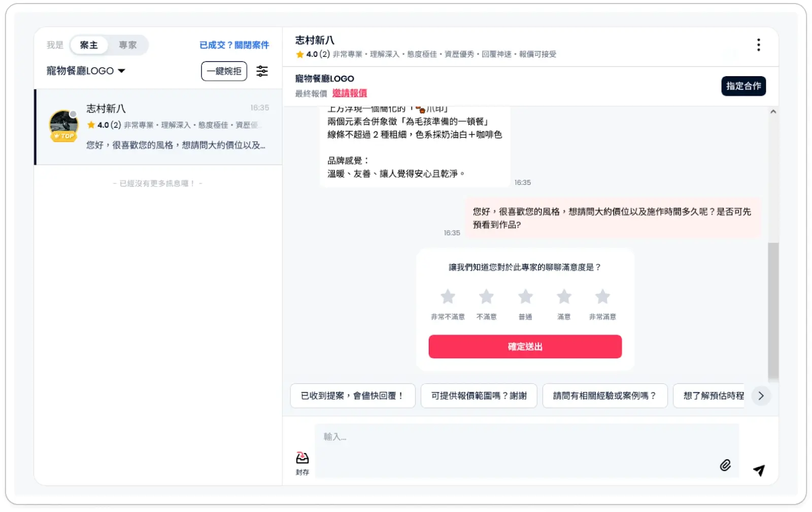Switch role to 專家
Image resolution: width=812 pixels, height=512 pixels.
[127, 45]
